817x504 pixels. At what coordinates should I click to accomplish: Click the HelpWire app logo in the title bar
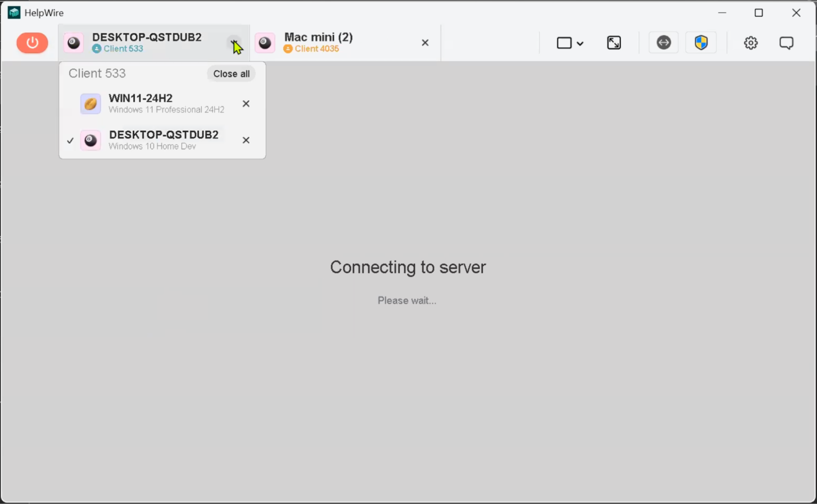tap(14, 13)
